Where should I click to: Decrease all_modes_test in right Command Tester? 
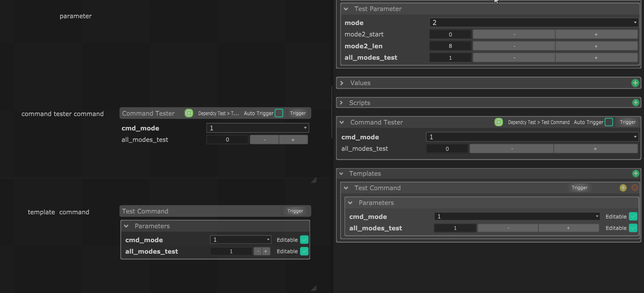(x=512, y=149)
